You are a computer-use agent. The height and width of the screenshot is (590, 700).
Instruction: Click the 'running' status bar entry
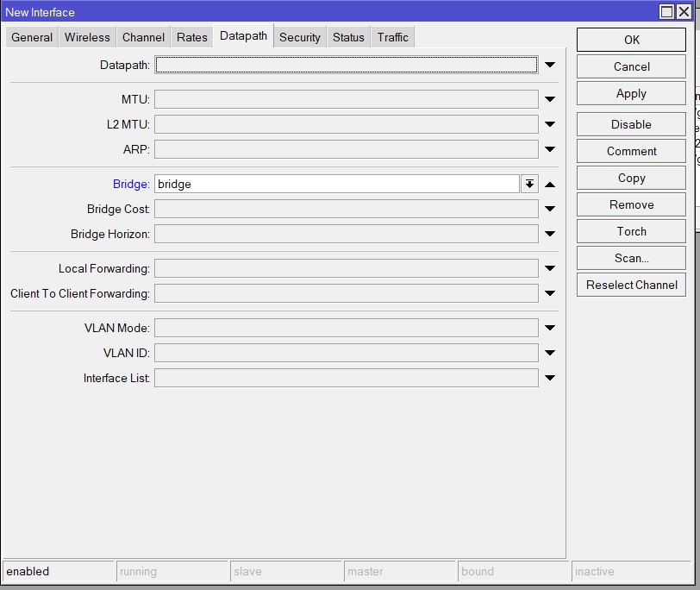tap(172, 571)
